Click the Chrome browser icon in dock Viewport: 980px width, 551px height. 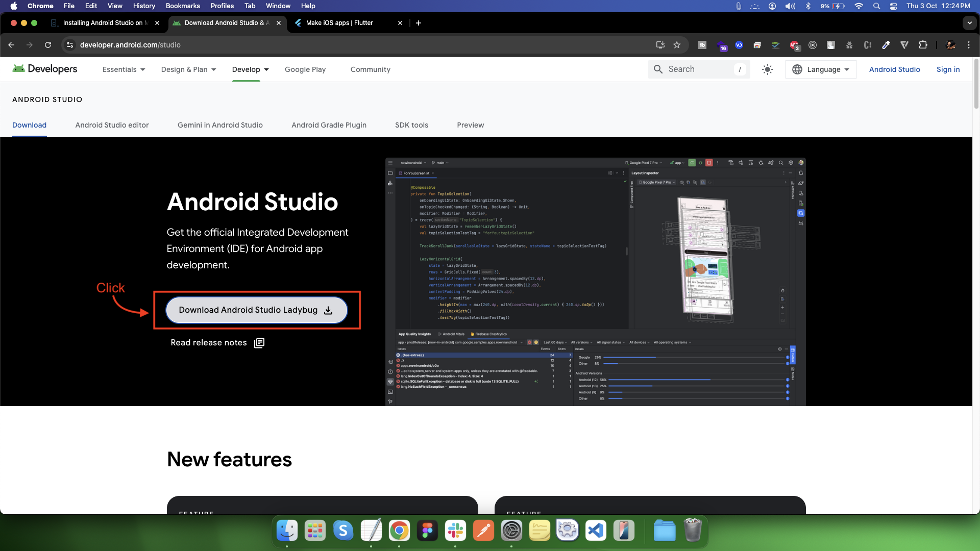(399, 531)
